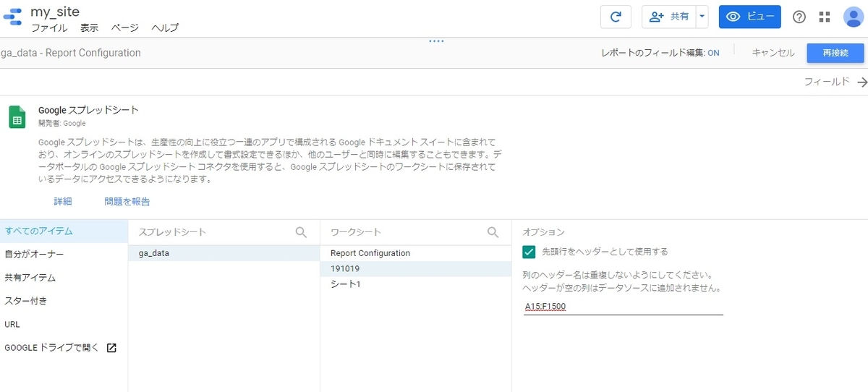Click the 再接続 reconnect button
Viewport: 868px width, 392px height.
tap(835, 53)
